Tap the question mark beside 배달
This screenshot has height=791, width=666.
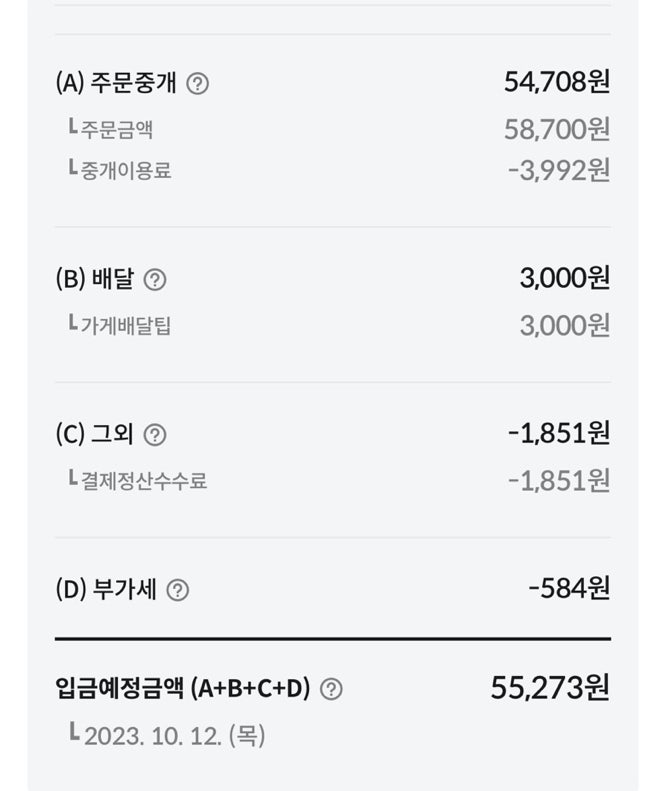click(155, 280)
